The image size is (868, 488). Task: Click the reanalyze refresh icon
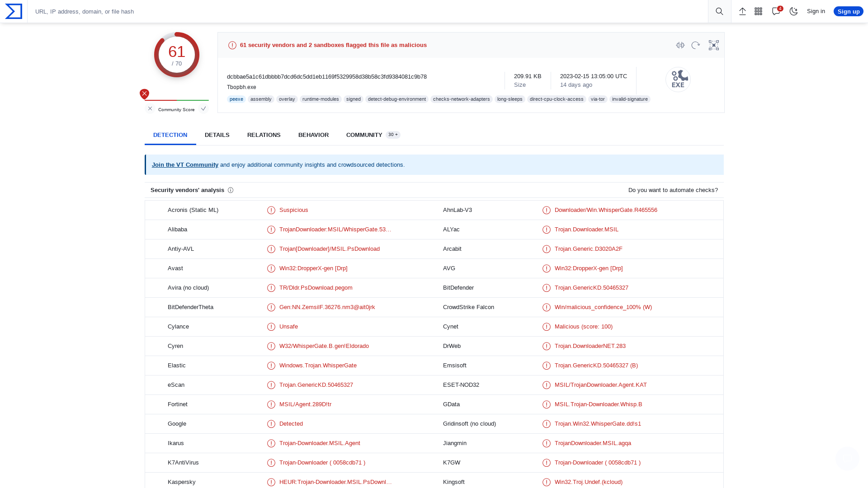pos(696,45)
